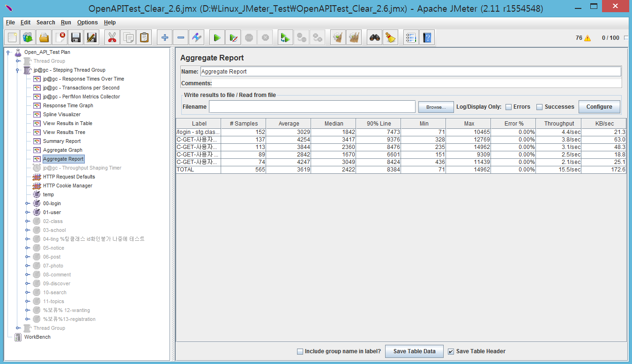Select Summary Report in tree
The width and height of the screenshot is (632, 364).
62,141
